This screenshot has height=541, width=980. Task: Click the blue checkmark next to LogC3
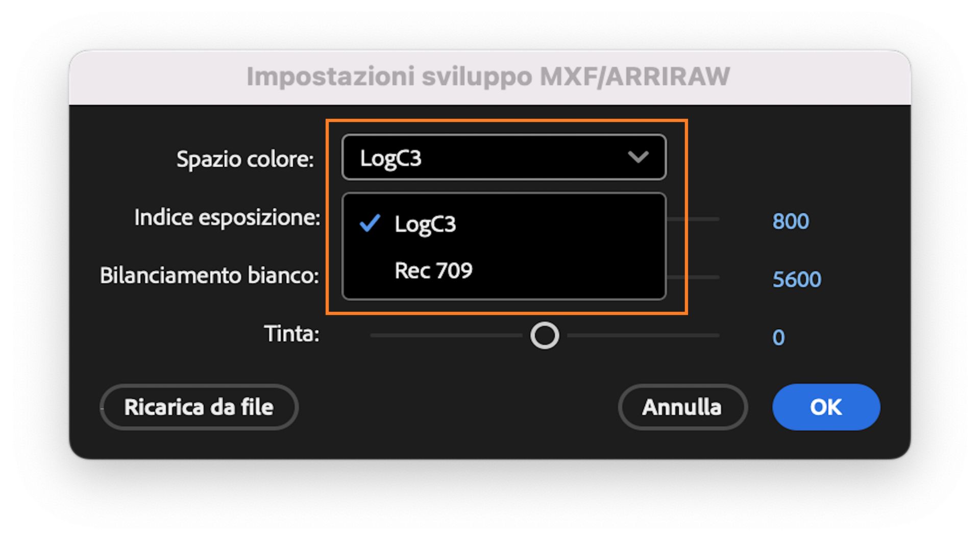click(369, 223)
